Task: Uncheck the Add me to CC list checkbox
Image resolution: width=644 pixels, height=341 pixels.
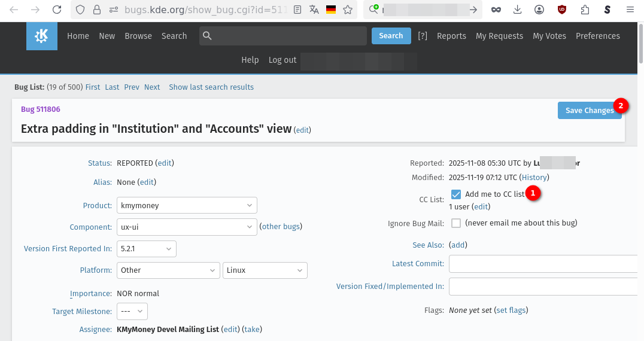Action: point(456,194)
